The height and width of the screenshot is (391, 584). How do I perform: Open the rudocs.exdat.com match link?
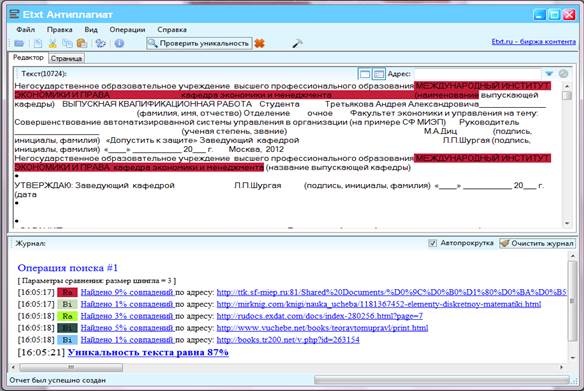pyautogui.click(x=320, y=316)
